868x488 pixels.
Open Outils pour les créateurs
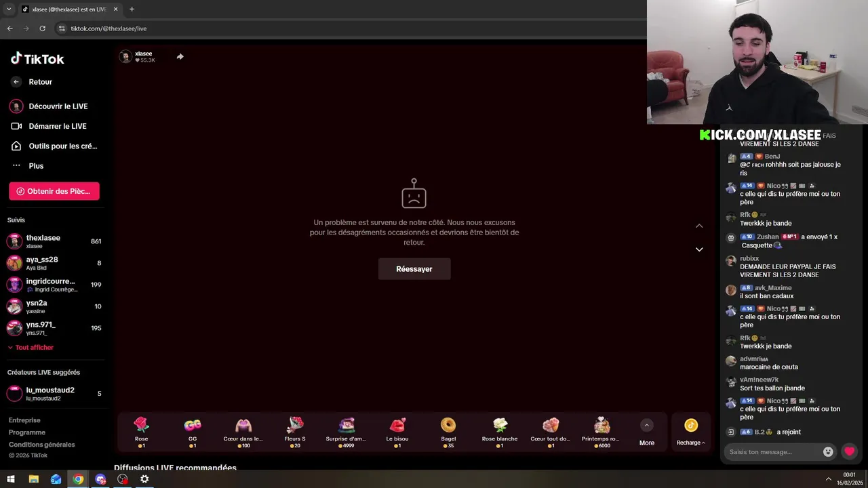click(54, 146)
